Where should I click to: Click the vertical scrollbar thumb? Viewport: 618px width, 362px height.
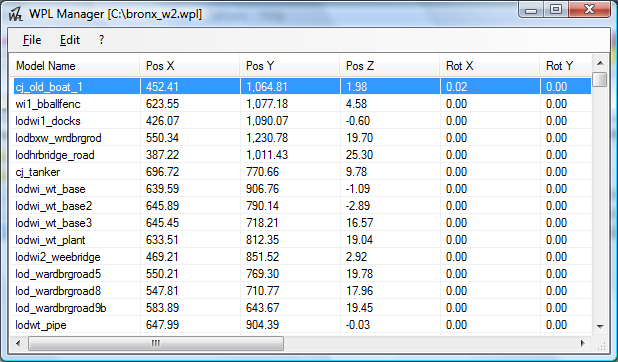(600, 79)
